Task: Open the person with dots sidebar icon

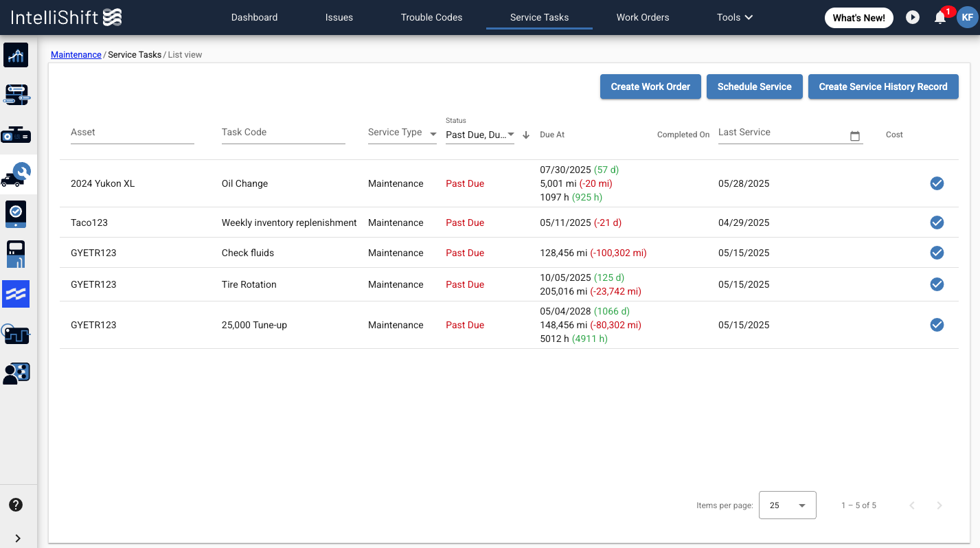Action: click(16, 373)
